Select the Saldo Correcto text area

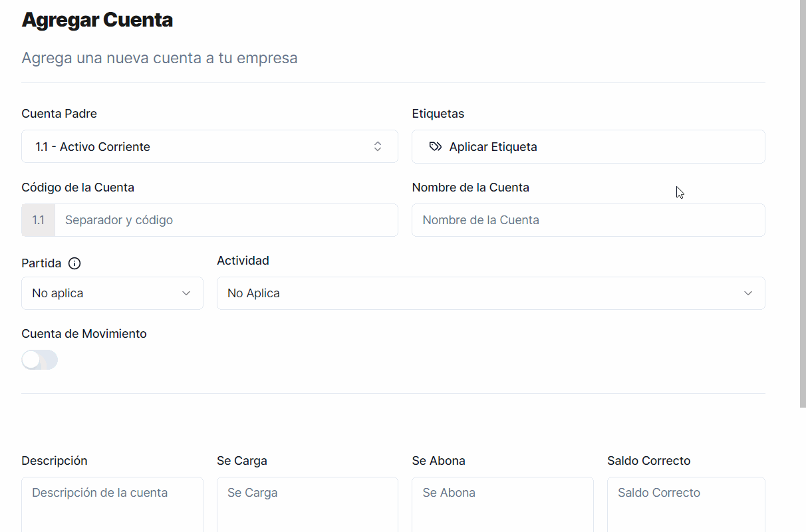(686, 505)
